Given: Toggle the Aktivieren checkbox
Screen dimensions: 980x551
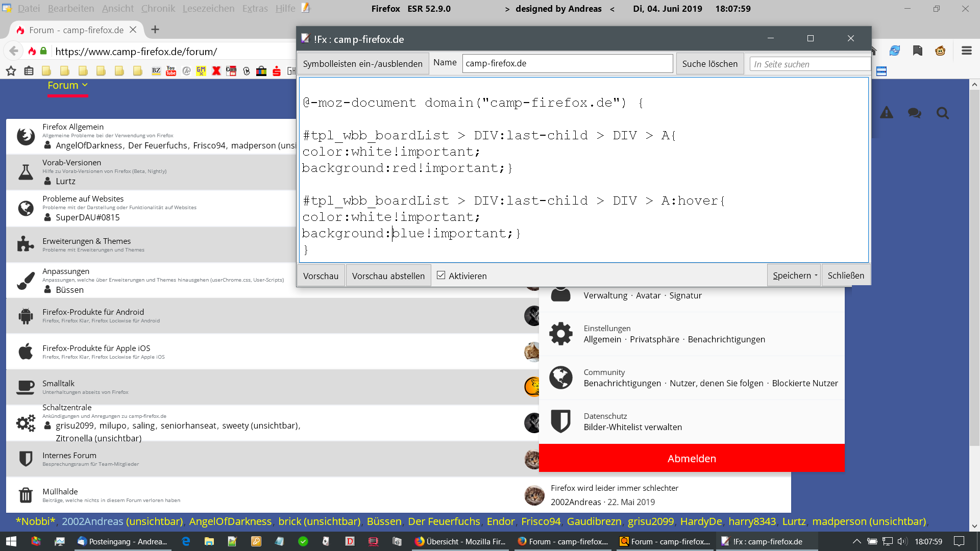Looking at the screenshot, I should pyautogui.click(x=441, y=275).
